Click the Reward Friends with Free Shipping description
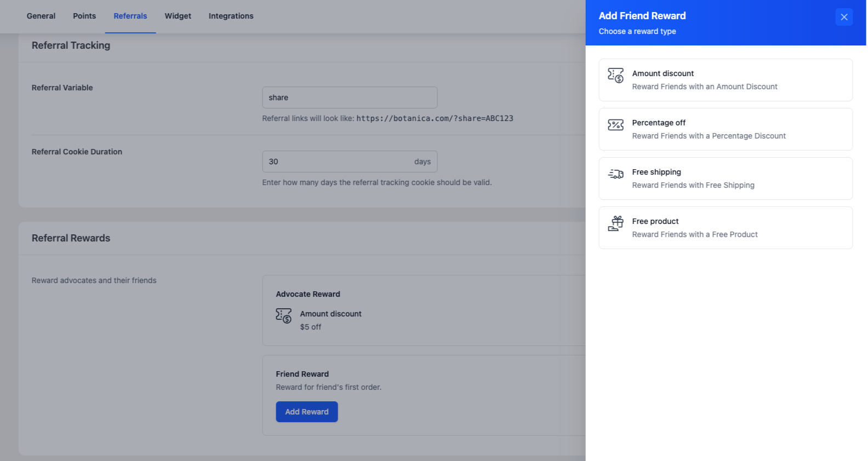This screenshot has height=461, width=868. click(693, 185)
